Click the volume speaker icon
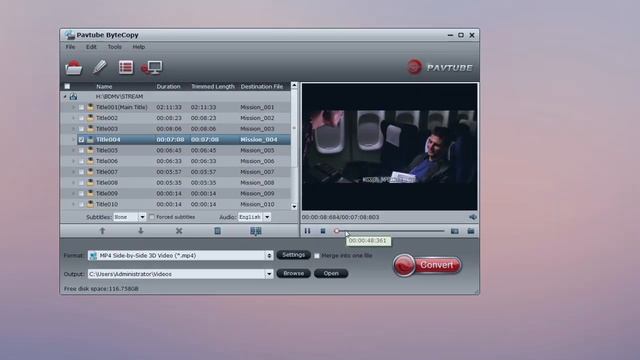This screenshot has height=360, width=640. point(472,217)
